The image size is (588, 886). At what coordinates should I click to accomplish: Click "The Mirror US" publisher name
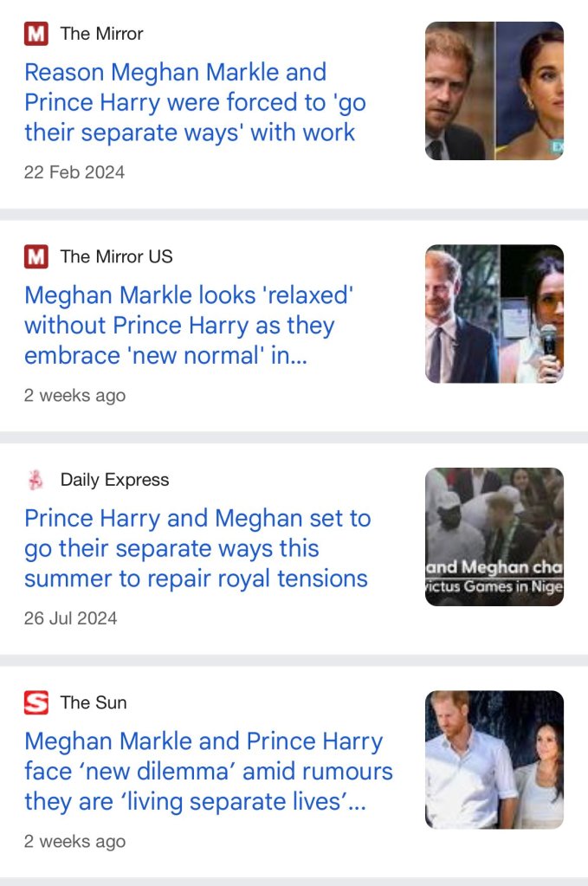116,257
